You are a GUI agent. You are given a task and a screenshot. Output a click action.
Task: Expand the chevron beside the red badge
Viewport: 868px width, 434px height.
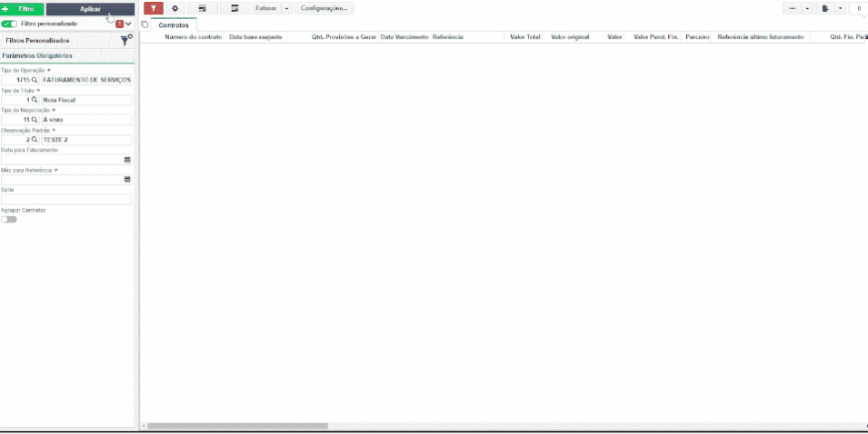point(128,24)
